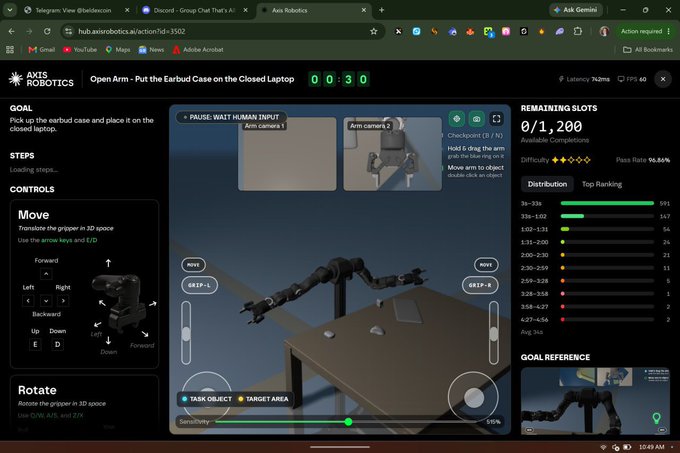Click the camera snapshot icon in viewport
This screenshot has height=453, width=680.
pos(476,119)
